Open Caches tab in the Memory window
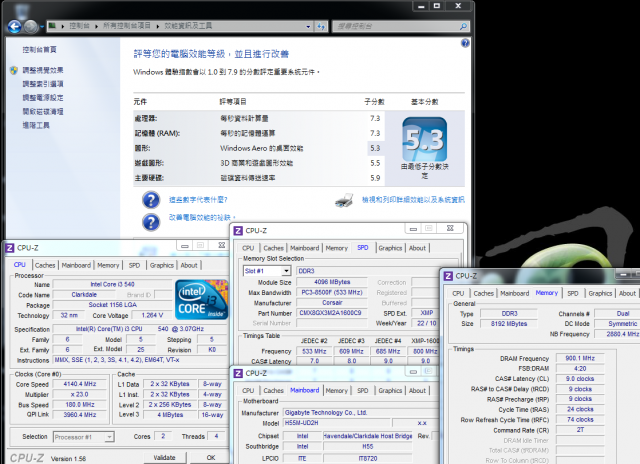The width and height of the screenshot is (640, 464). (x=484, y=293)
